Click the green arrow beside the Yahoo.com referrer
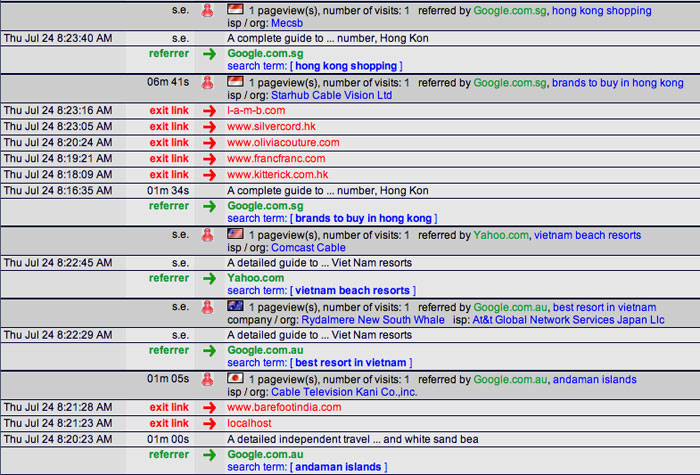This screenshot has height=475, width=700. click(x=209, y=279)
